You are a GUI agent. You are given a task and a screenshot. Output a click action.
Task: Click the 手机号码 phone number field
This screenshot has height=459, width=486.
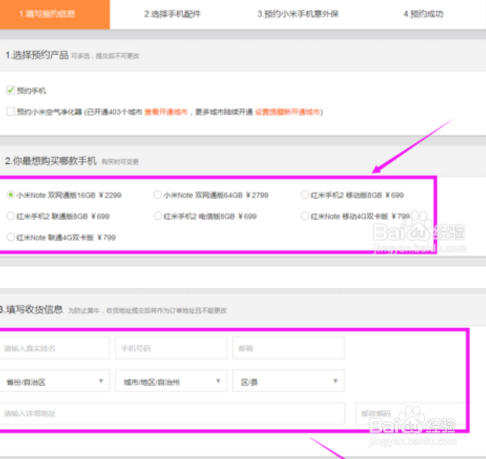point(171,348)
